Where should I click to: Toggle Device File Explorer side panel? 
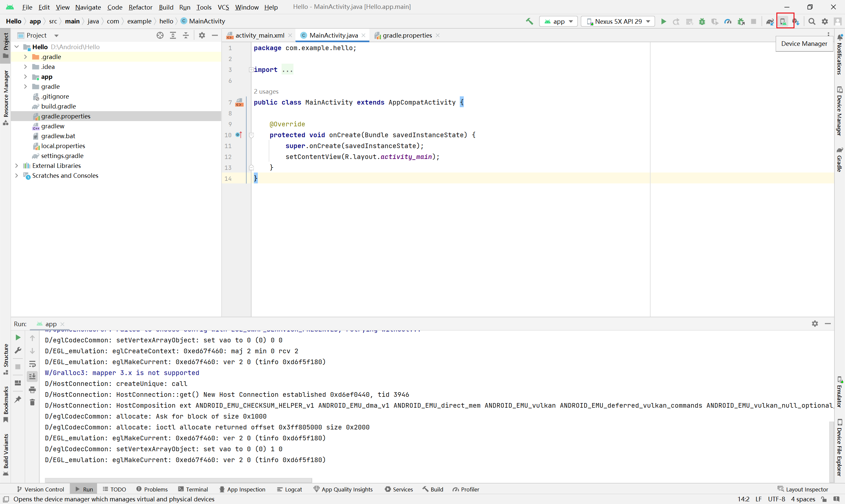point(840,447)
